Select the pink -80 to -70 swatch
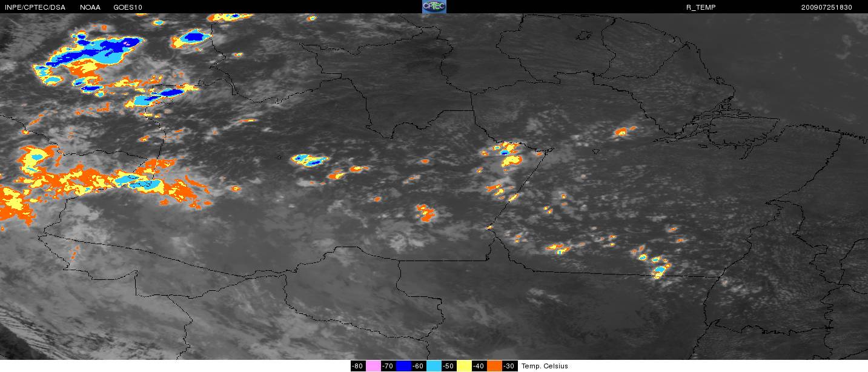 tap(373, 366)
